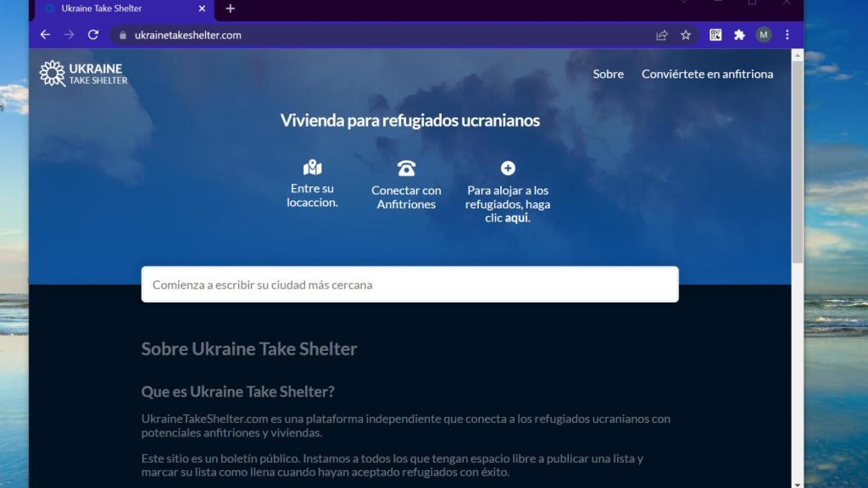Reload the page with the refresh icon
This screenshot has height=488, width=868.
point(93,35)
